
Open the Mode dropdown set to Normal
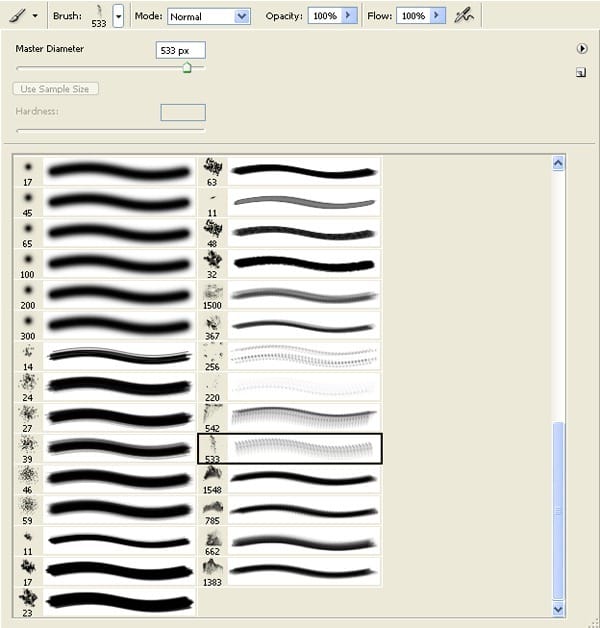(x=209, y=16)
